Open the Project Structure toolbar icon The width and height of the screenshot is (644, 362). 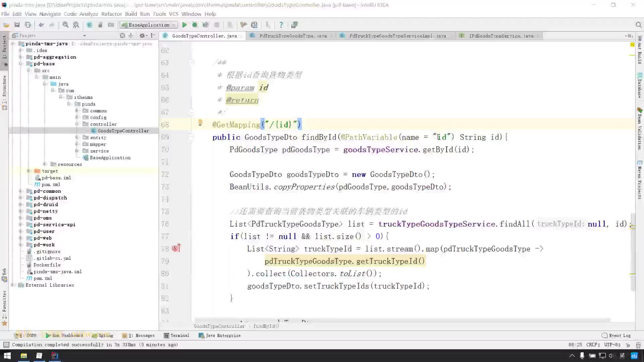(x=254, y=25)
